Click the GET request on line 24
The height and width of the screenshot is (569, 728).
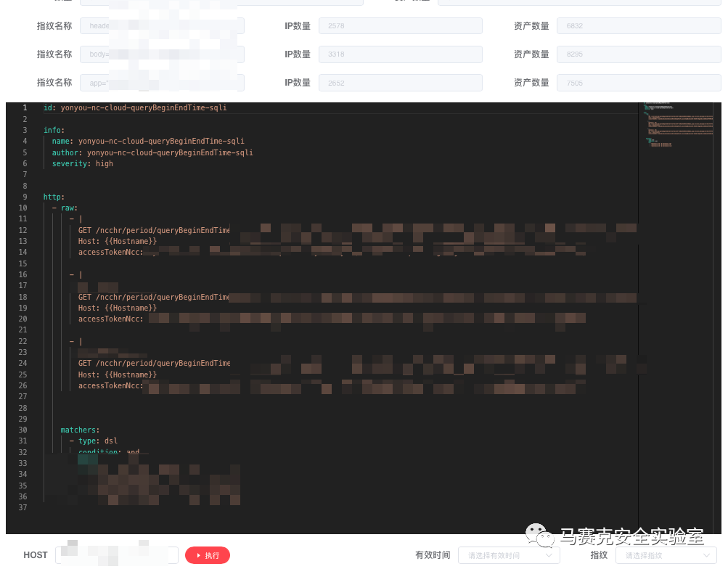(154, 363)
